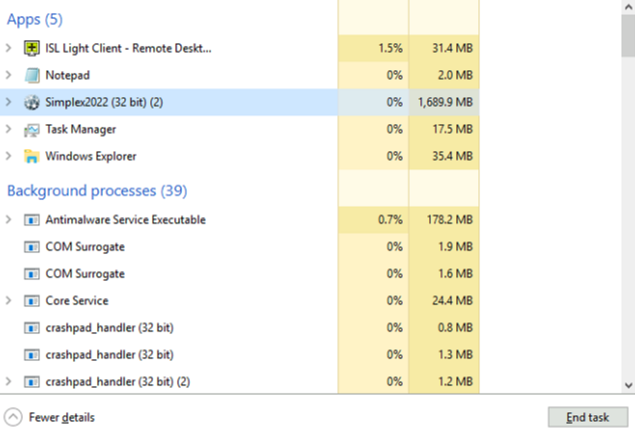Image resolution: width=635 pixels, height=435 pixels.
Task: Select the Core Service process name
Action: [77, 301]
